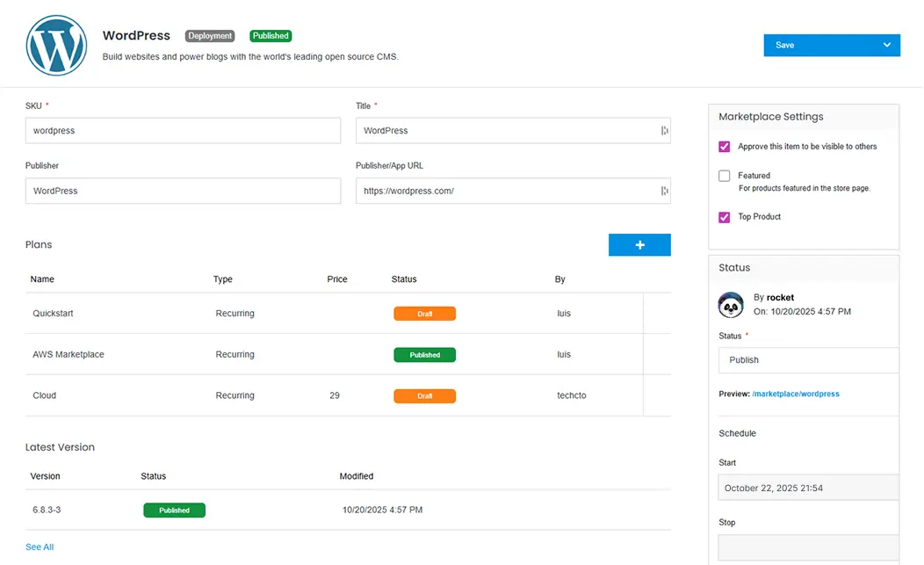The width and height of the screenshot is (924, 565).
Task: Click the Cloud plan price 29
Action: click(335, 395)
